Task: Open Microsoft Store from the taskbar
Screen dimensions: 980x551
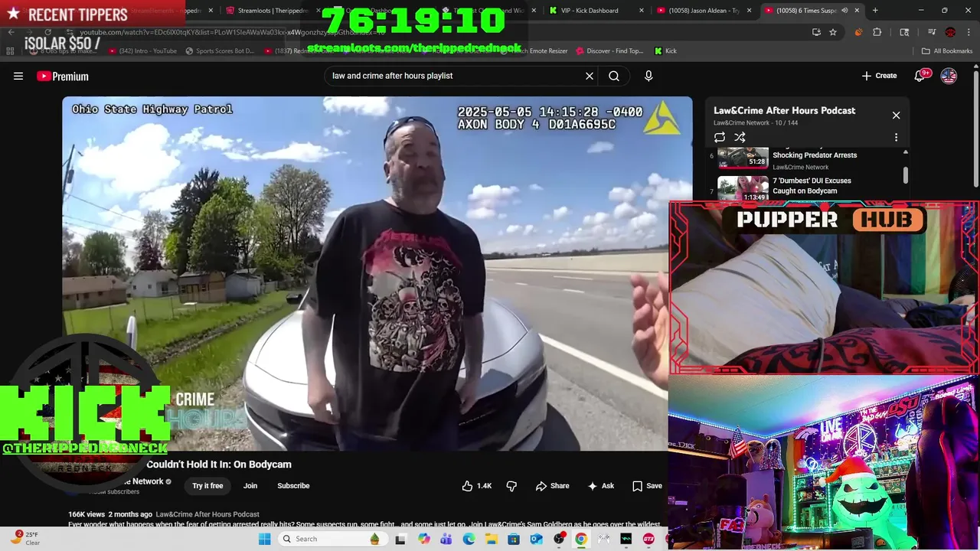Action: tap(514, 539)
